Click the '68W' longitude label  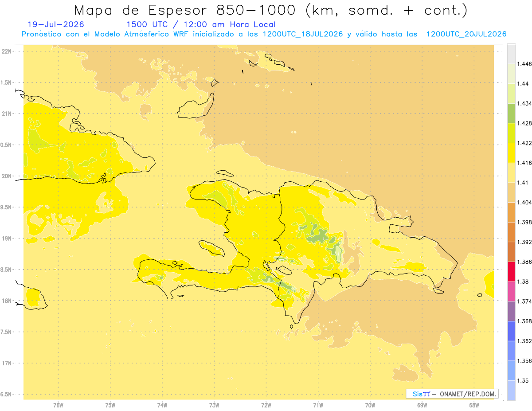pos(474,405)
